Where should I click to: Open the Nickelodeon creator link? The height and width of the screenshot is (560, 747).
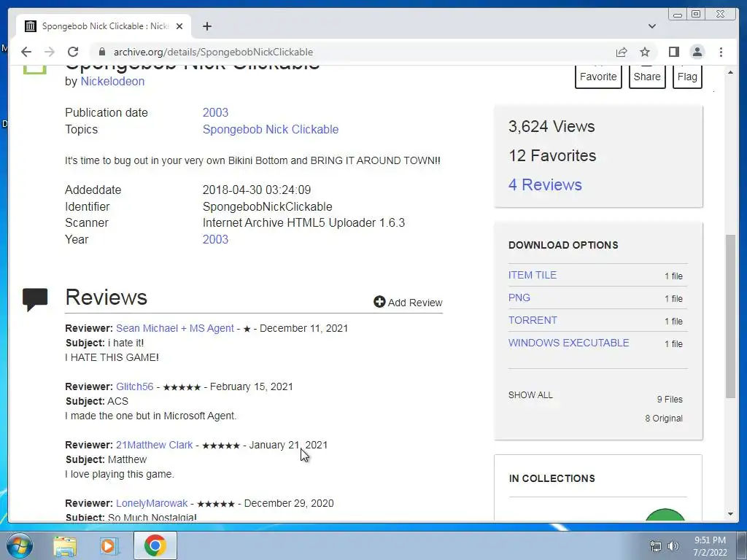112,82
